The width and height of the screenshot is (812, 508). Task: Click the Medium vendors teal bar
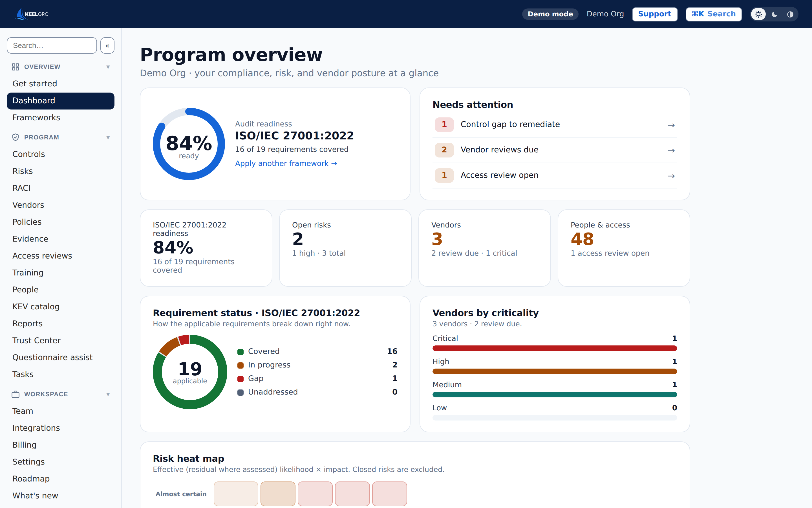coord(555,395)
